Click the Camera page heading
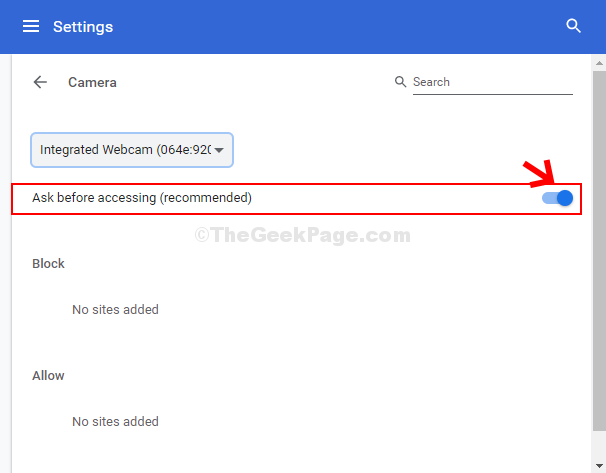606x473 pixels. pyautogui.click(x=92, y=82)
